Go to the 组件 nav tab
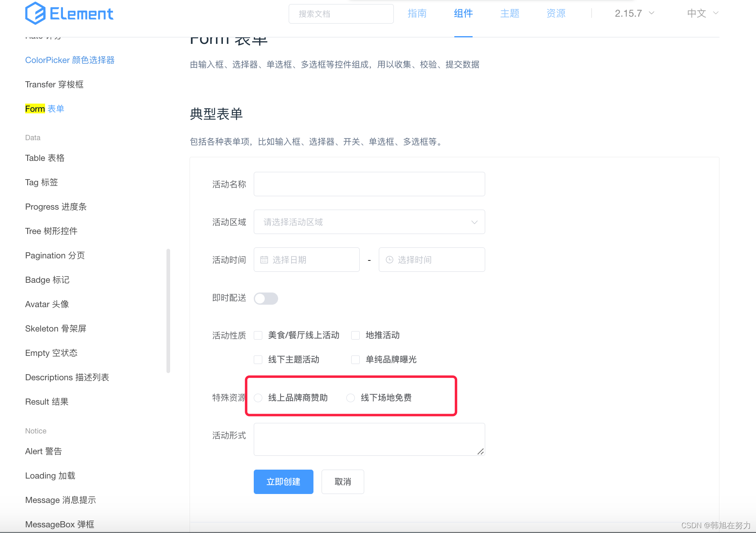Screen dimensions: 756x533 click(x=463, y=13)
